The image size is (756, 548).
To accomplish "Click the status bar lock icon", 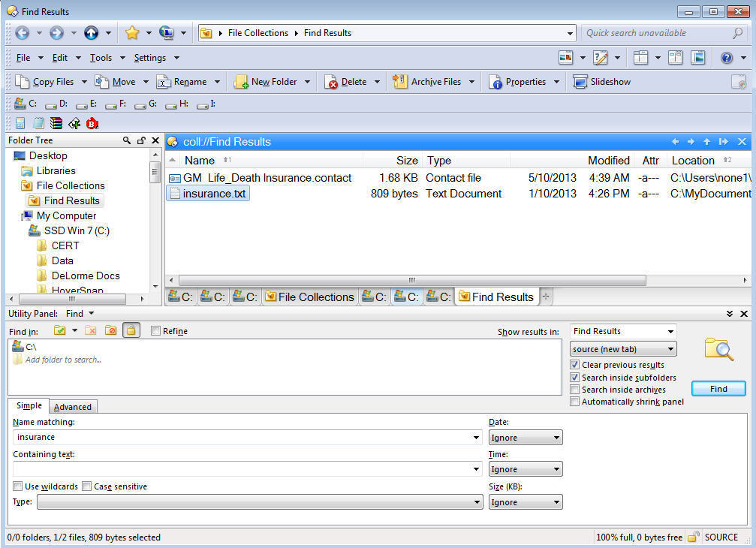I will 694,537.
